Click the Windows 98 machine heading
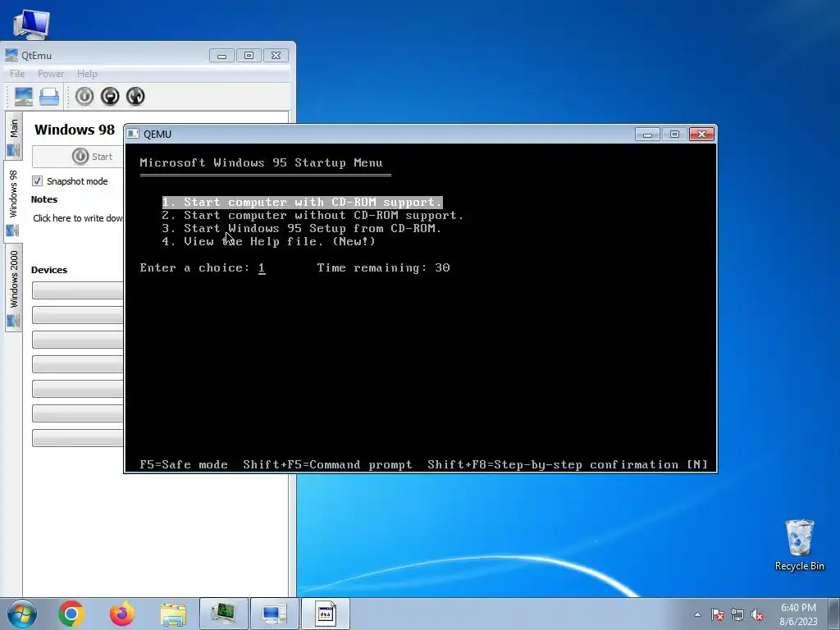 click(75, 130)
